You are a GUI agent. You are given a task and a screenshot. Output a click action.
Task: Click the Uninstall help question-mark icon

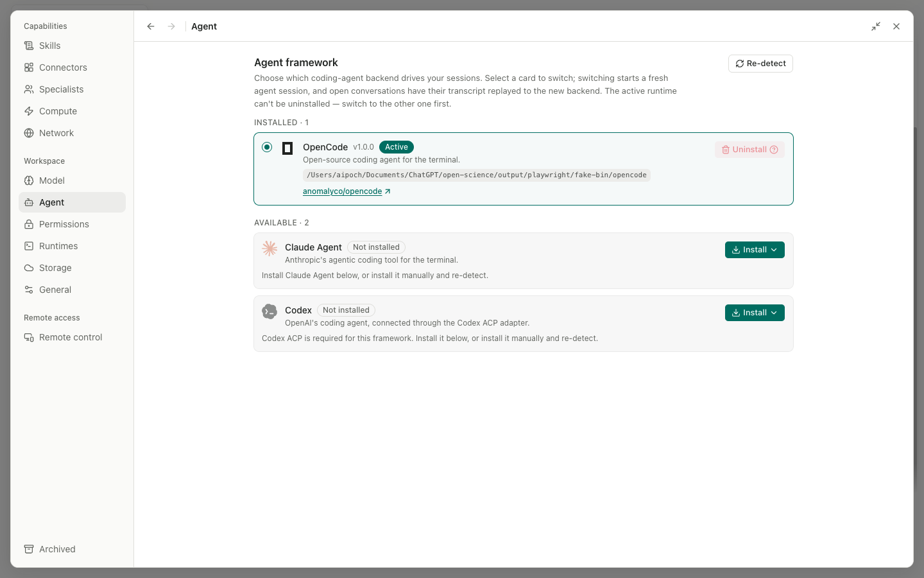click(774, 150)
